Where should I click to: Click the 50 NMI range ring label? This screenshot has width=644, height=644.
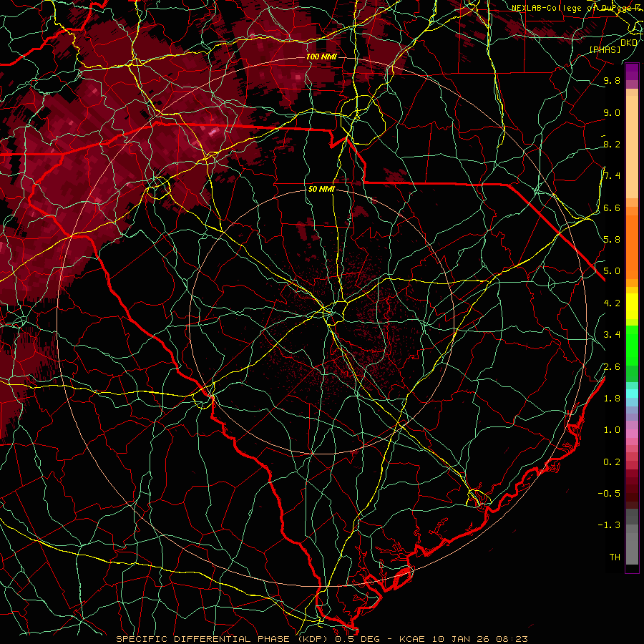coord(321,189)
